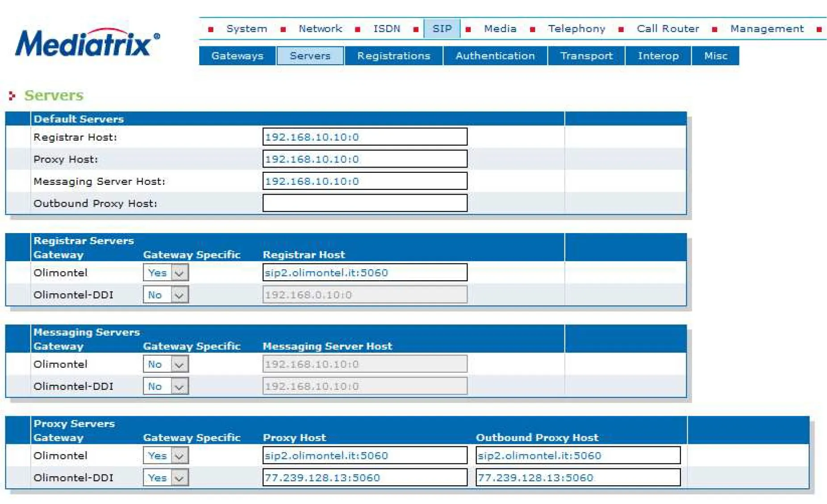Viewport: 827px width, 504px height.
Task: Click Olimontel Outbound Proxy Host field
Action: (x=578, y=456)
